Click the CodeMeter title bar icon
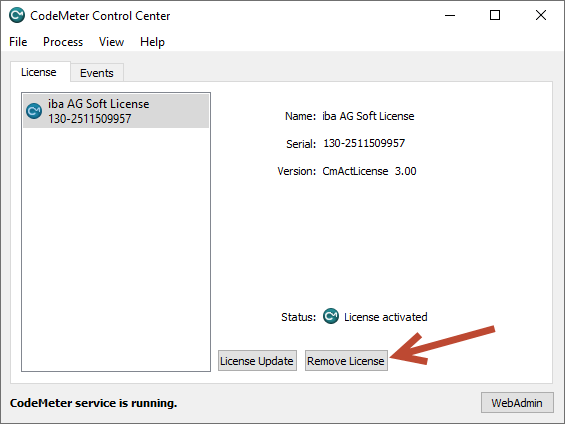 [17, 15]
